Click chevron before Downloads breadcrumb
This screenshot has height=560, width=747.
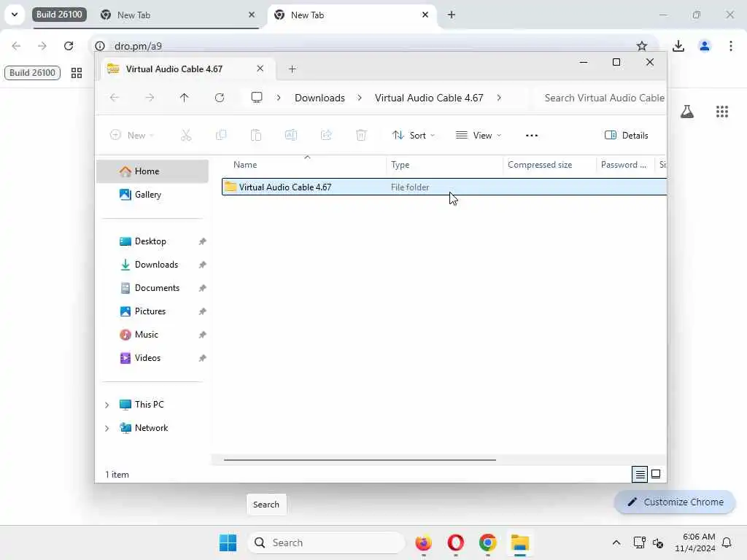click(x=279, y=98)
